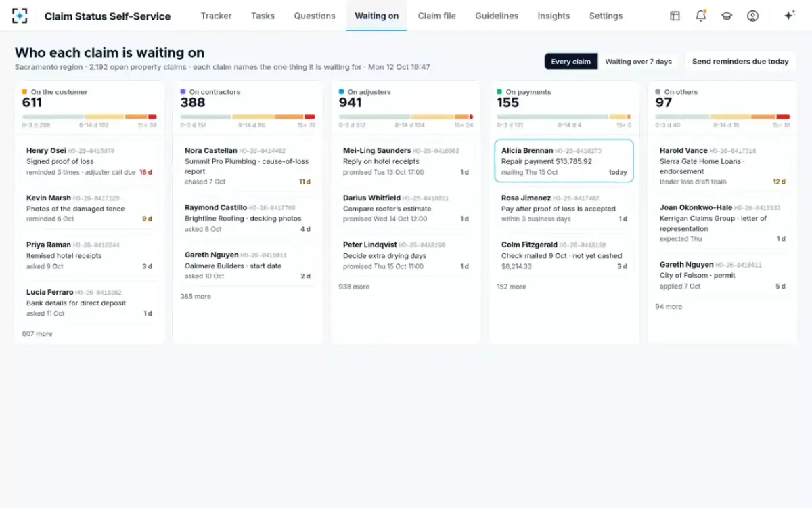Click the 12 d label on Harold Vance

click(x=779, y=182)
